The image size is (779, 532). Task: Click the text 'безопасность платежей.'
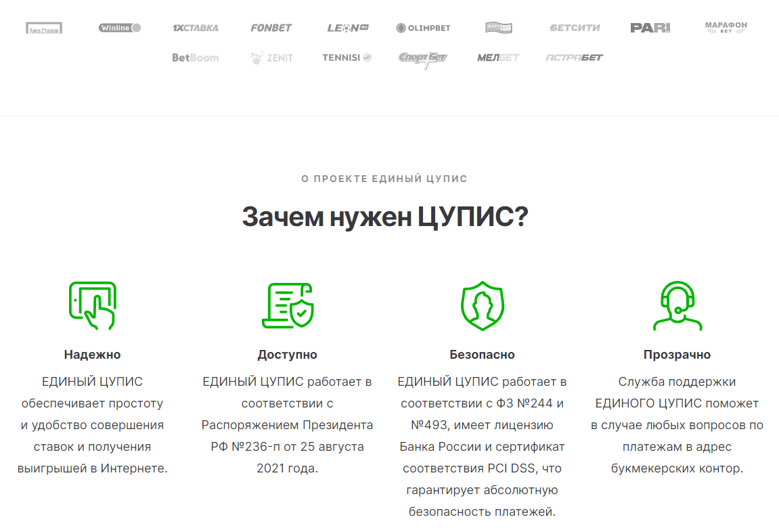(482, 512)
